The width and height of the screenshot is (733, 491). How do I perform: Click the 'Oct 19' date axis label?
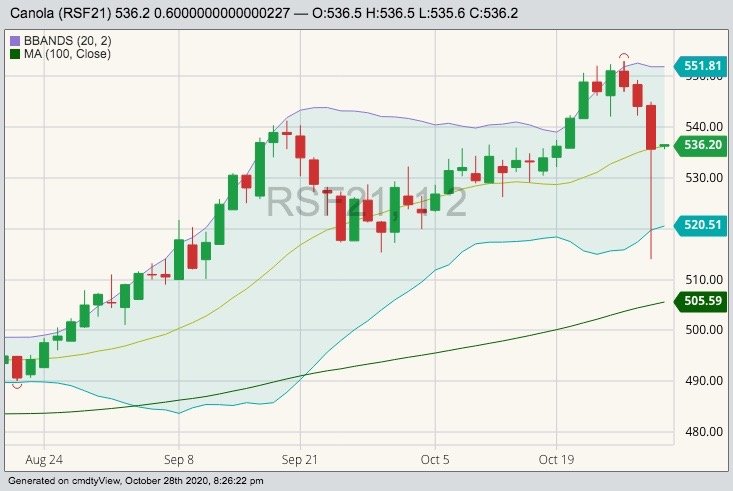pyautogui.click(x=556, y=460)
